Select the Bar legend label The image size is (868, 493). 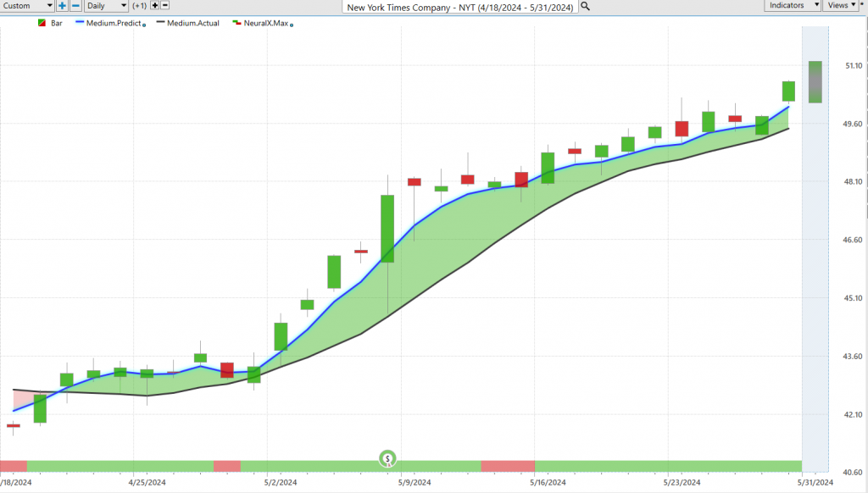pyautogui.click(x=57, y=23)
